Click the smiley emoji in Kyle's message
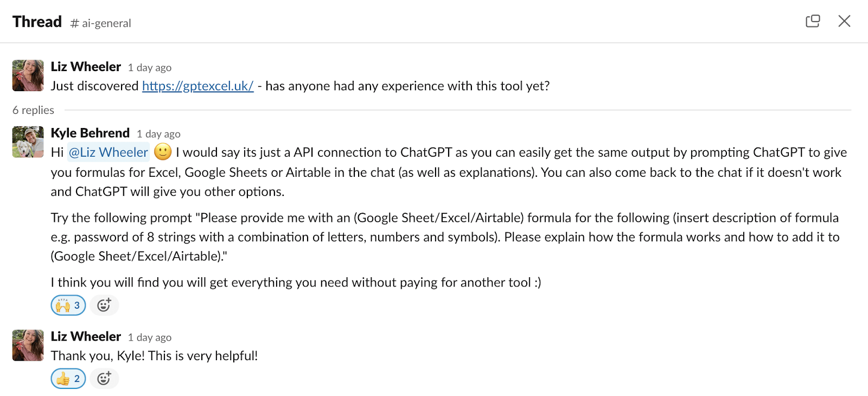Image resolution: width=868 pixels, height=396 pixels. point(163,152)
